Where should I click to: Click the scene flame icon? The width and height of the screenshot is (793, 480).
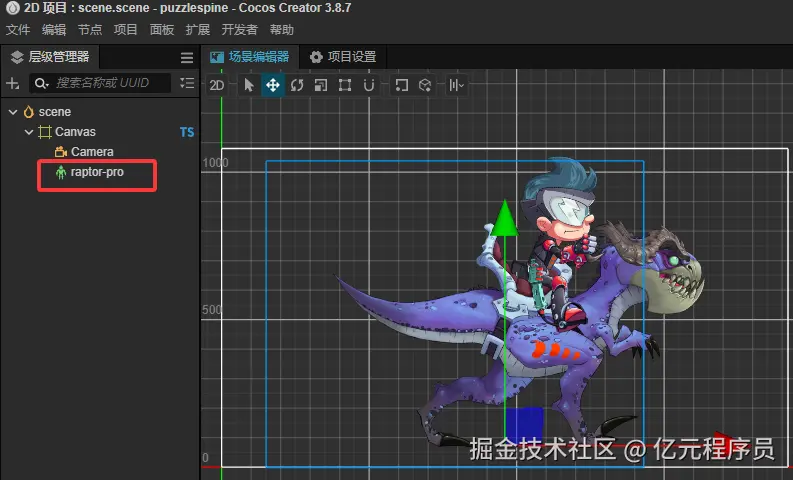pyautogui.click(x=29, y=112)
